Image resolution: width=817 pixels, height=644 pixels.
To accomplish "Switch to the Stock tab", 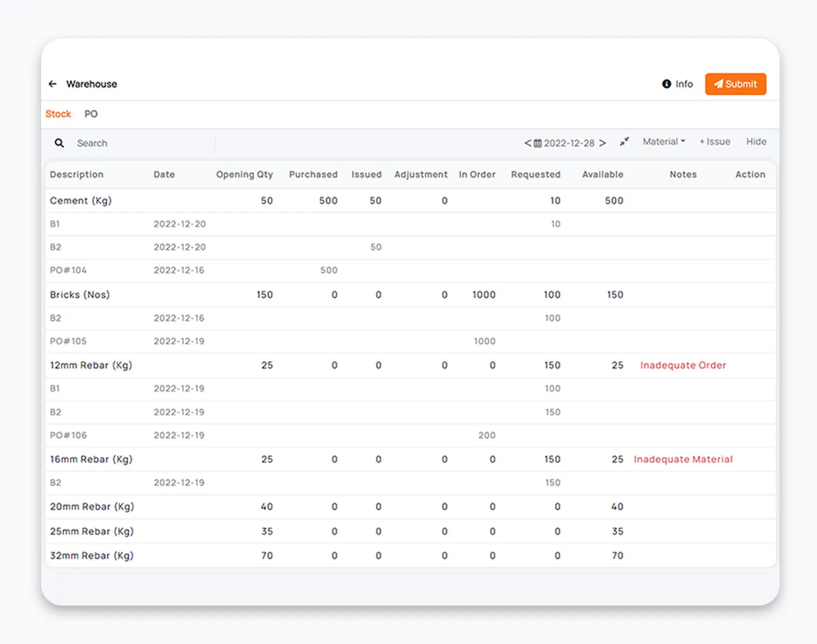I will pos(58,114).
